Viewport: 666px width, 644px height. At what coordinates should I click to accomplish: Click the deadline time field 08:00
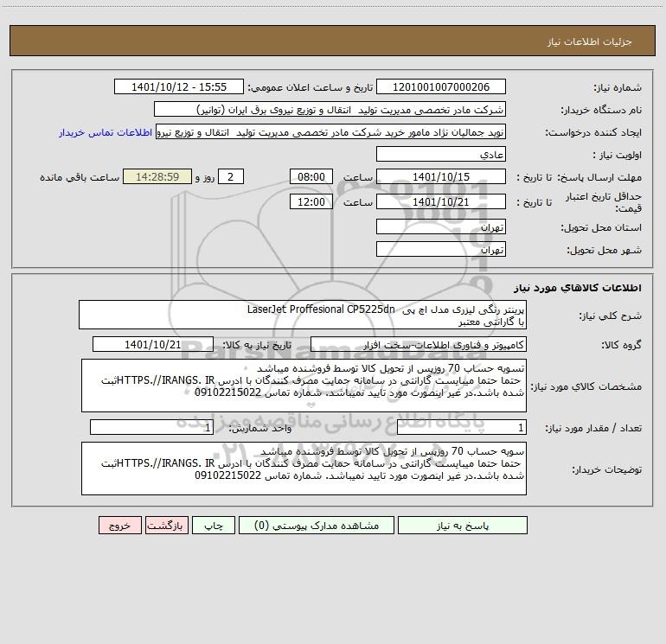pyautogui.click(x=311, y=177)
